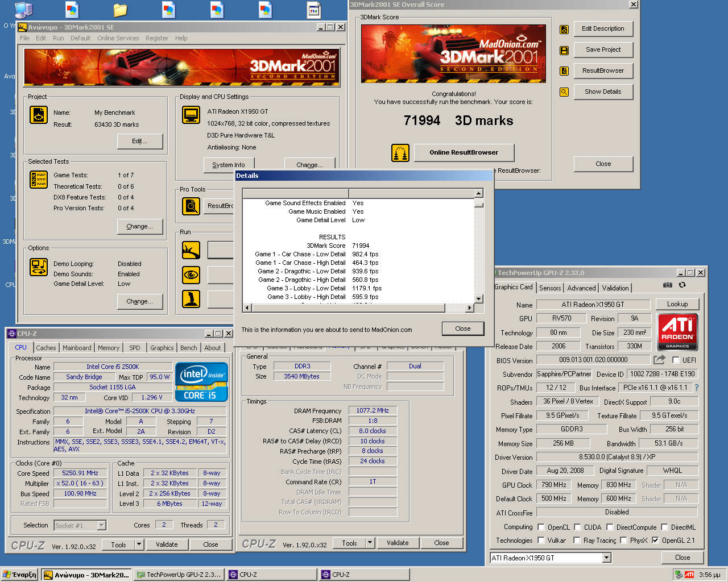Toggle the Ray Tracing checkbox

577,541
